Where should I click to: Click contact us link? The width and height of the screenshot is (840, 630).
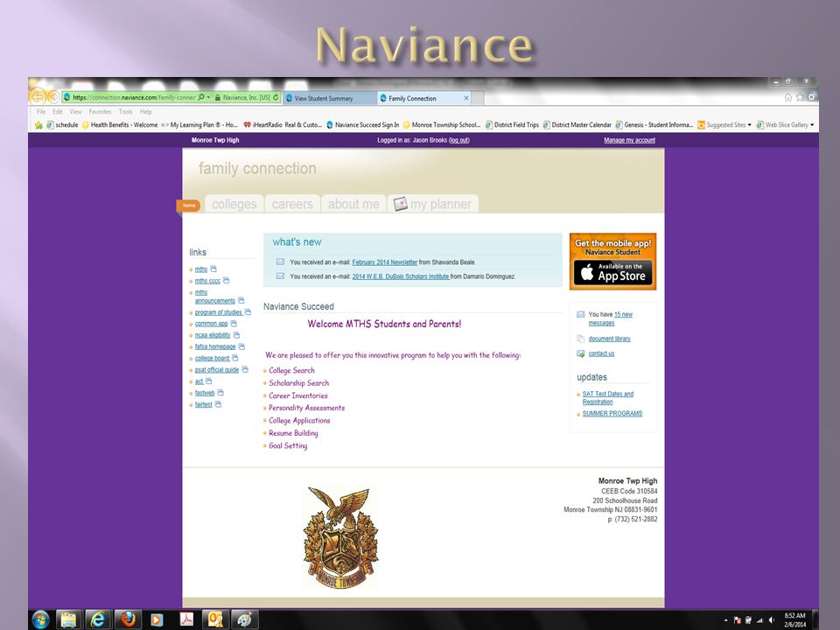[601, 353]
